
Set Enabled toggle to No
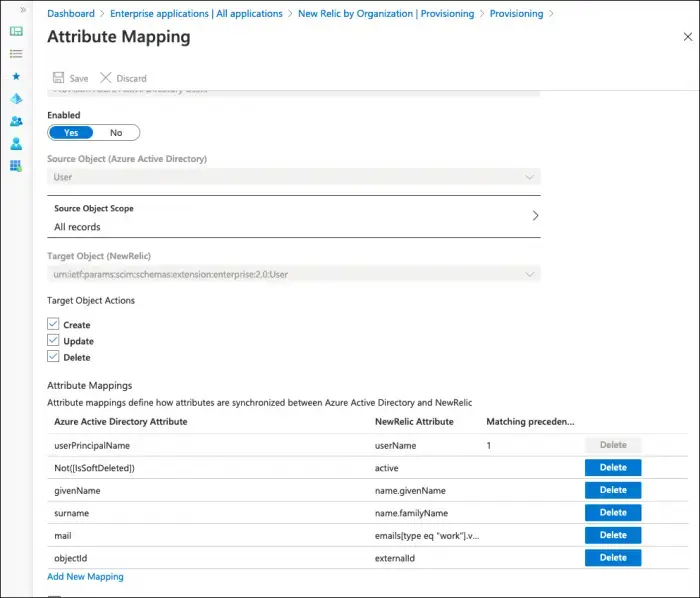[x=116, y=133]
